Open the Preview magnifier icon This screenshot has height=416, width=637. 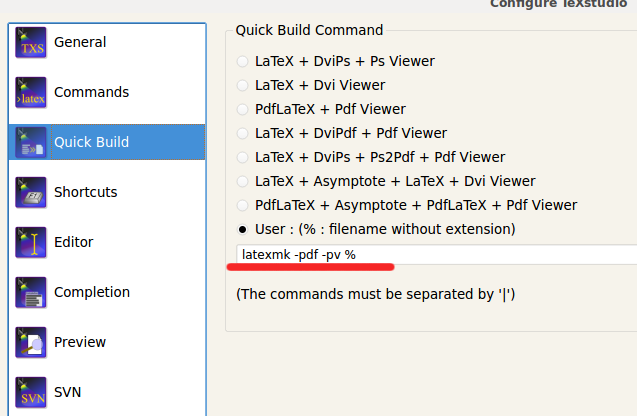(x=31, y=342)
